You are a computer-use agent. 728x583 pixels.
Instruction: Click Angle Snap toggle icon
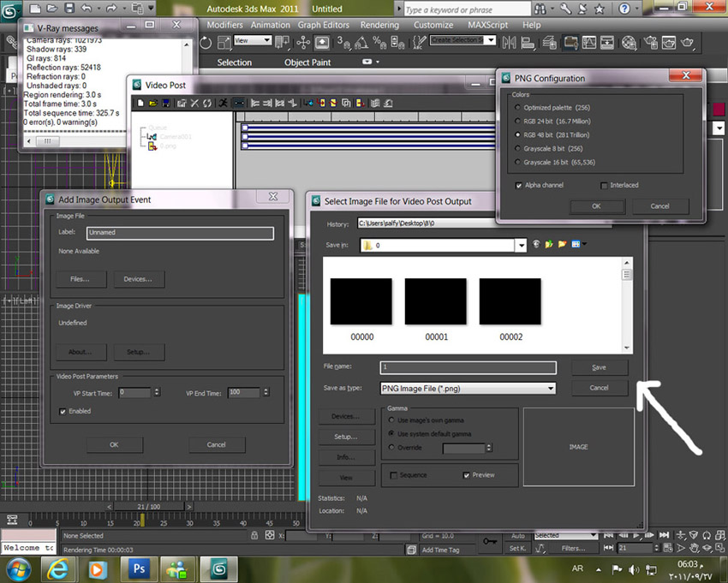pyautogui.click(x=361, y=43)
